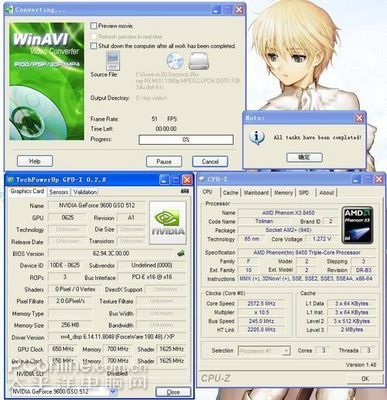Click the BIOS Version field

pyautogui.click(x=111, y=253)
